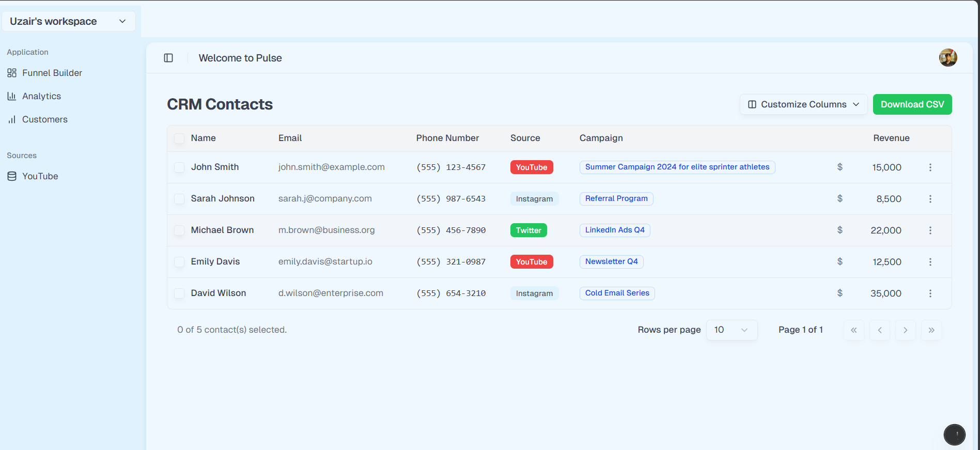
Task: Toggle the sidebar panel icon
Action: click(168, 58)
